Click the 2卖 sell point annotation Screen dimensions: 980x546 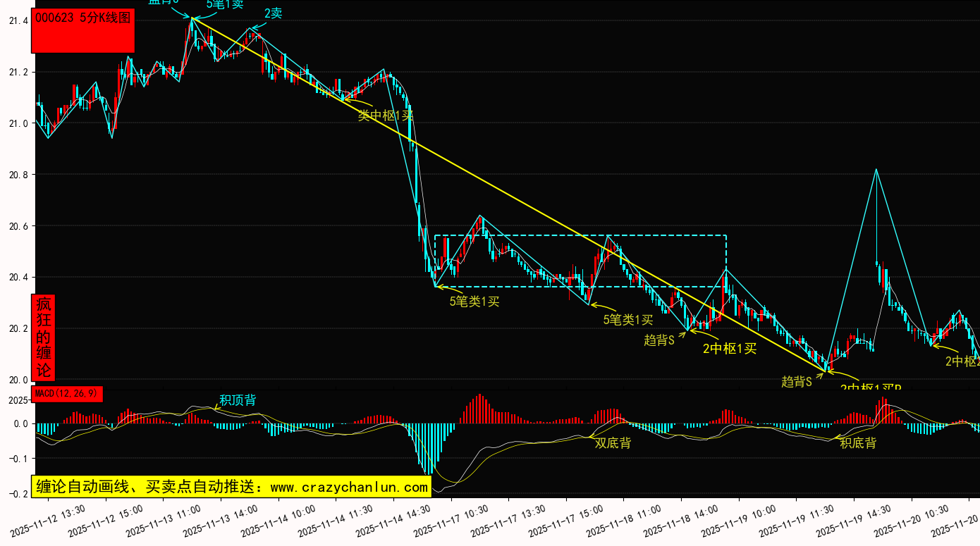273,13
